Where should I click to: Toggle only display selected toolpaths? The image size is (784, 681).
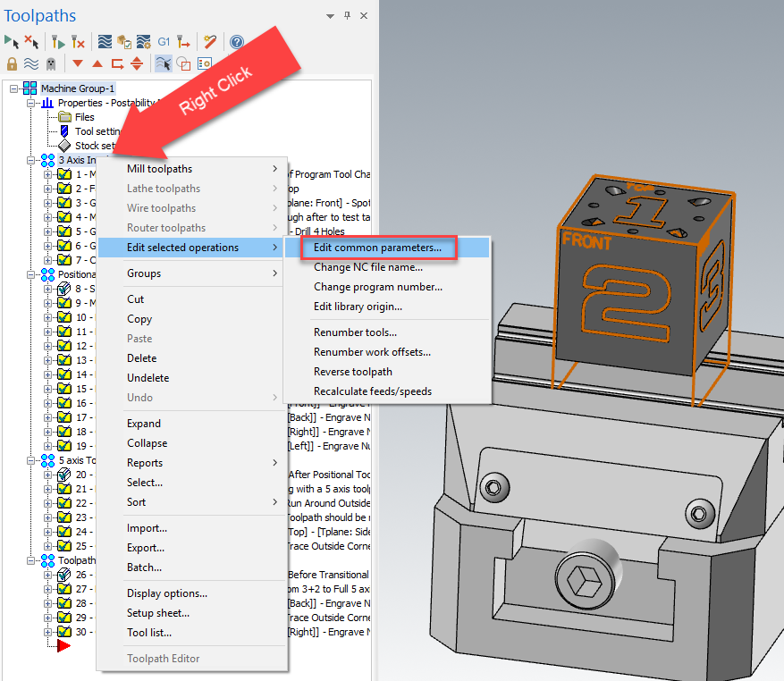[163, 63]
